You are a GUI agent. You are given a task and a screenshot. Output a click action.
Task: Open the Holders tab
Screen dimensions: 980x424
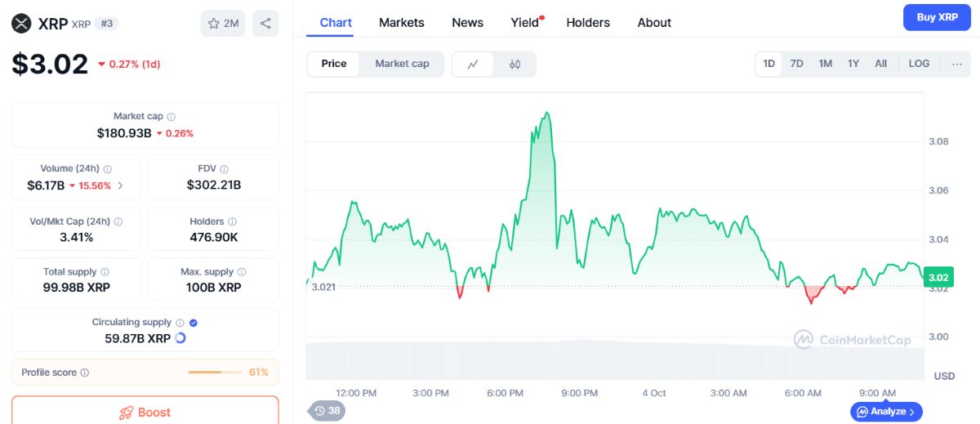(588, 23)
